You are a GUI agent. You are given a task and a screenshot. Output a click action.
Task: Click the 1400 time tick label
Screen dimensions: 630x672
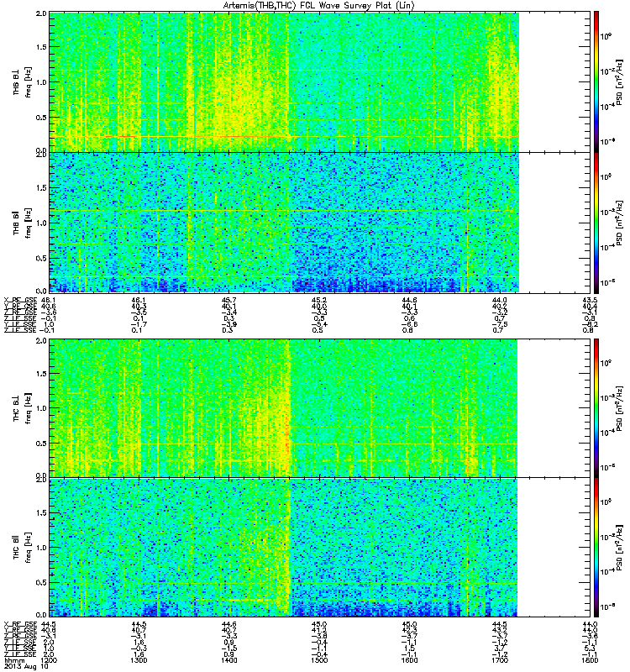pyautogui.click(x=228, y=660)
